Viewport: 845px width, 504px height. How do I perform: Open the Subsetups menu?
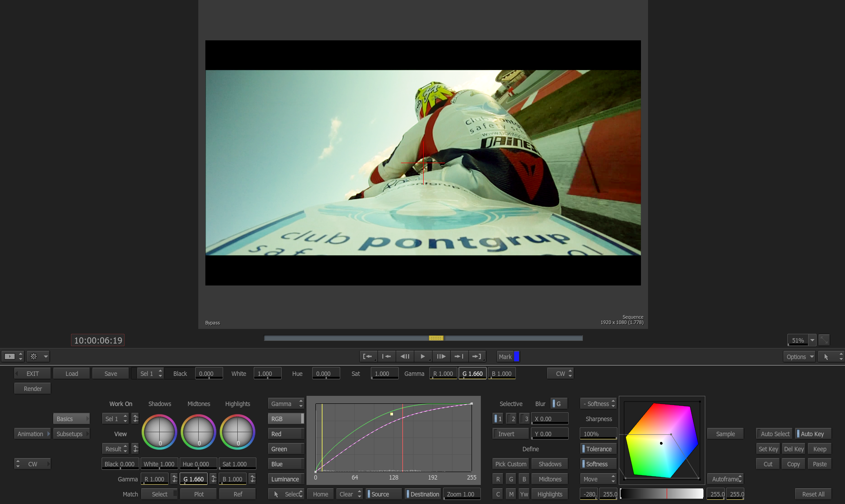pos(71,434)
